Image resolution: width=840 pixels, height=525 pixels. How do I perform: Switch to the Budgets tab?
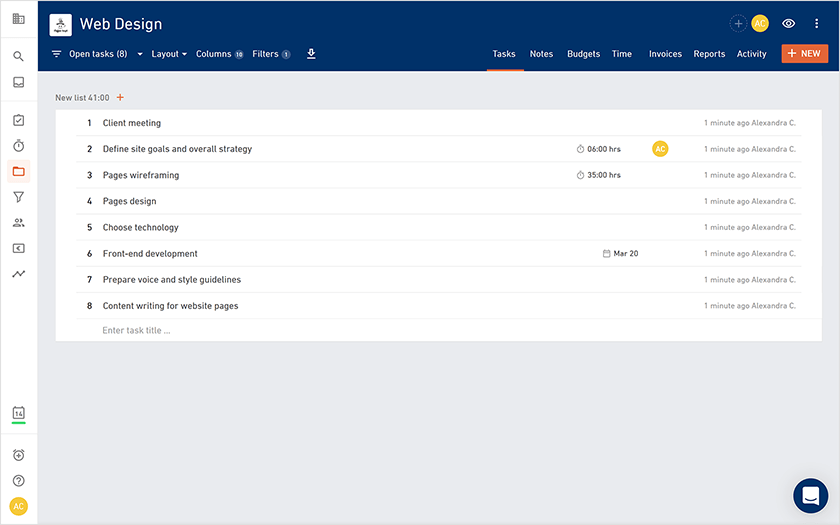(583, 54)
